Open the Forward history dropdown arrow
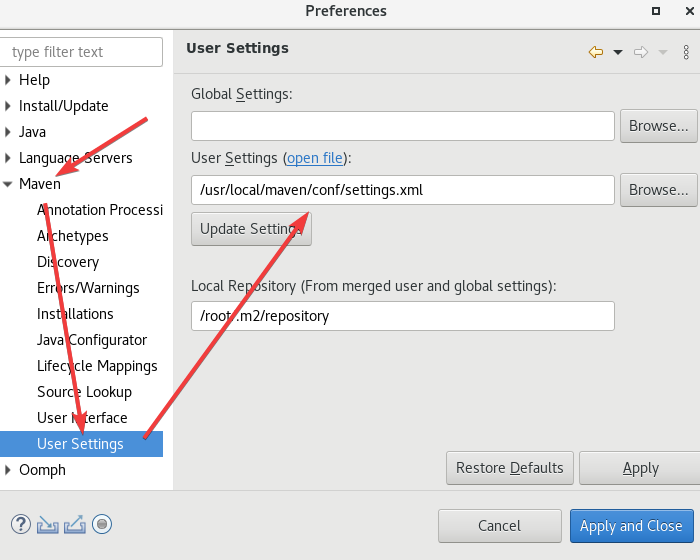 663,52
